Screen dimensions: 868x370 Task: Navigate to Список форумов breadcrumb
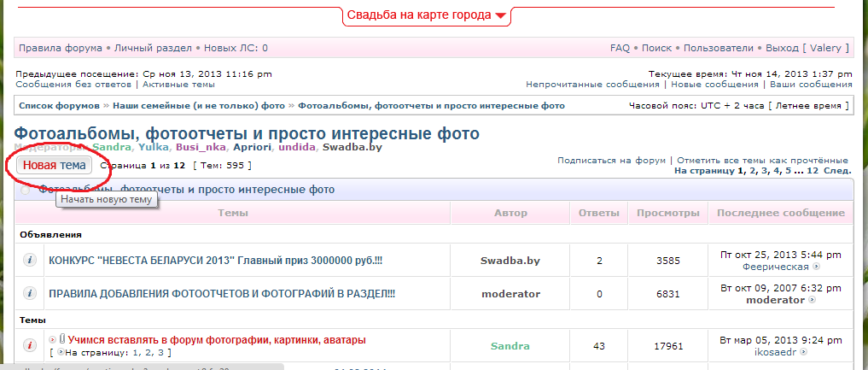click(58, 106)
